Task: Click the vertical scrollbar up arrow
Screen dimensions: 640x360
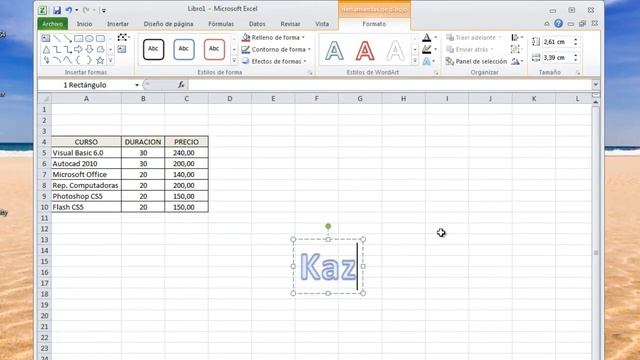Action: (x=596, y=102)
